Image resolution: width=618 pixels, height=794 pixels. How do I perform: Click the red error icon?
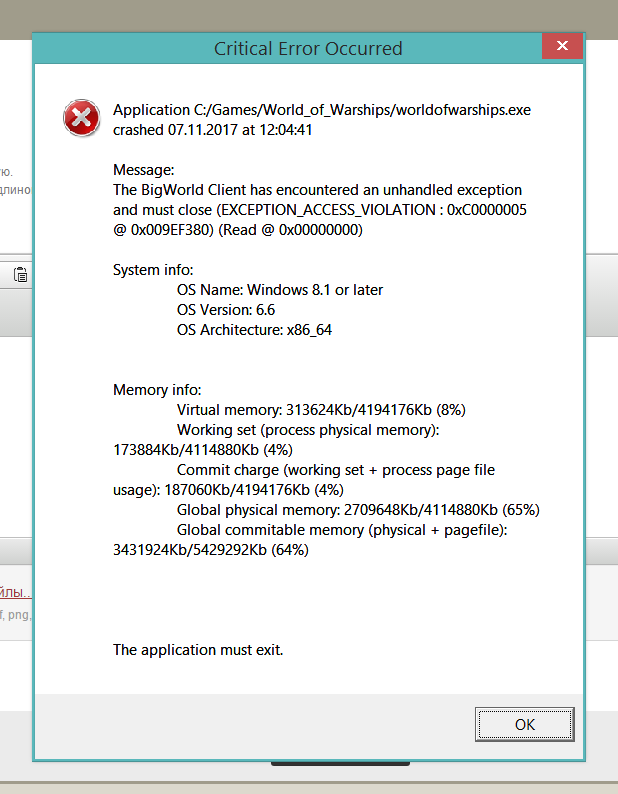pyautogui.click(x=81, y=118)
